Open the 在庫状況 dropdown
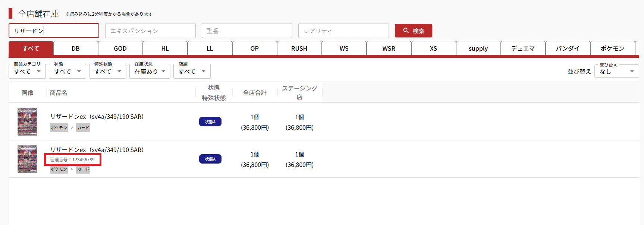Image resolution: width=644 pixels, height=225 pixels. (x=150, y=71)
